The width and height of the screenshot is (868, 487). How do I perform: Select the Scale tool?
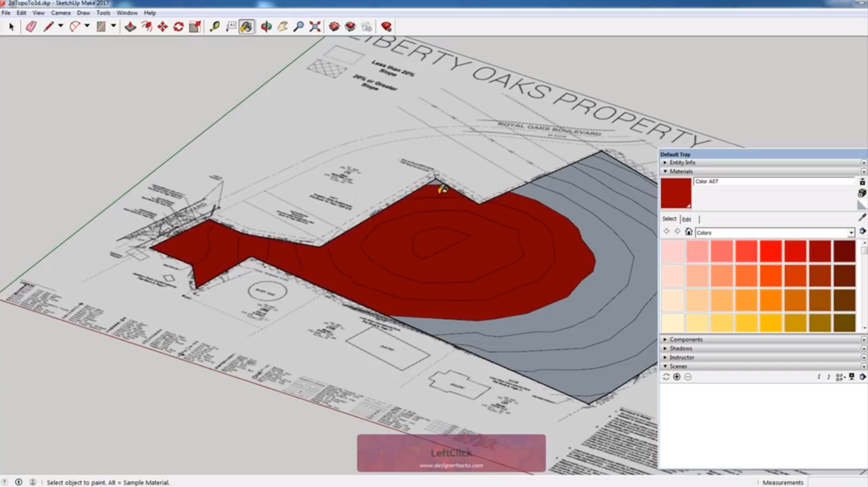tap(195, 27)
